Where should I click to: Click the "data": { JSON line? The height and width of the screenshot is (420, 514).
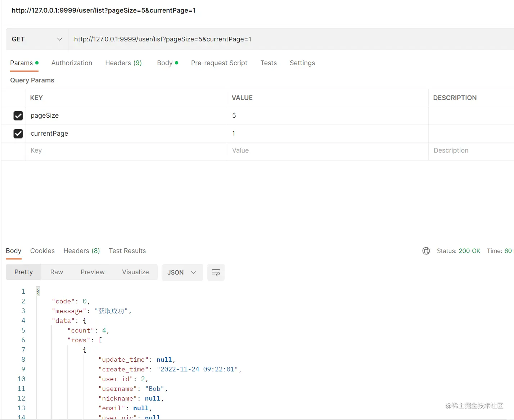[x=69, y=321]
